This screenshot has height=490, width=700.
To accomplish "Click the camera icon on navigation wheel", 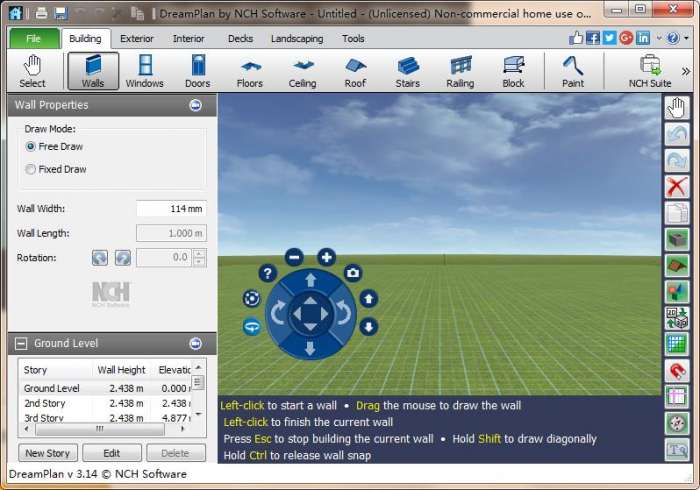I will 353,273.
